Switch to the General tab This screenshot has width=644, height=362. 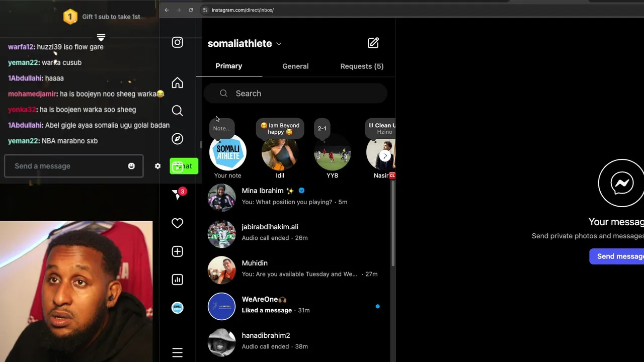pos(295,66)
